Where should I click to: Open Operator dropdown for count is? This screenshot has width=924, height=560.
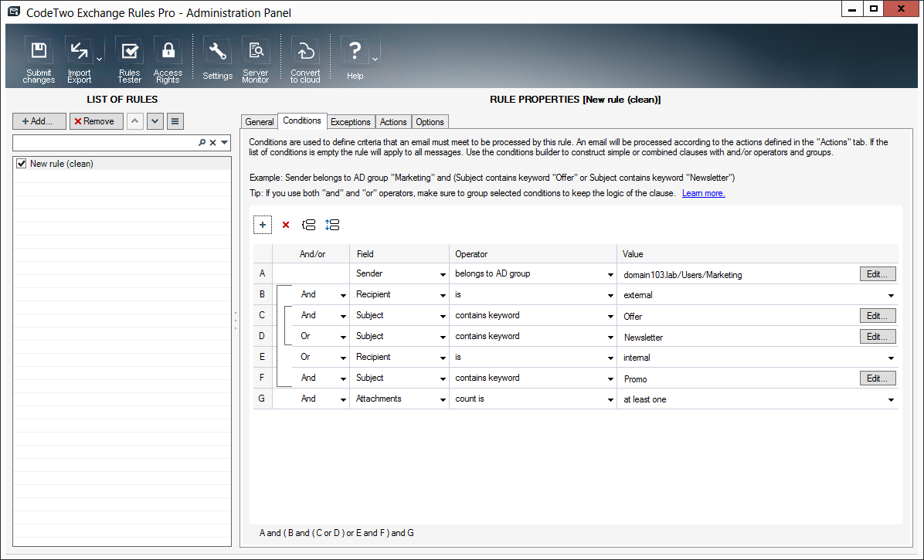point(610,400)
